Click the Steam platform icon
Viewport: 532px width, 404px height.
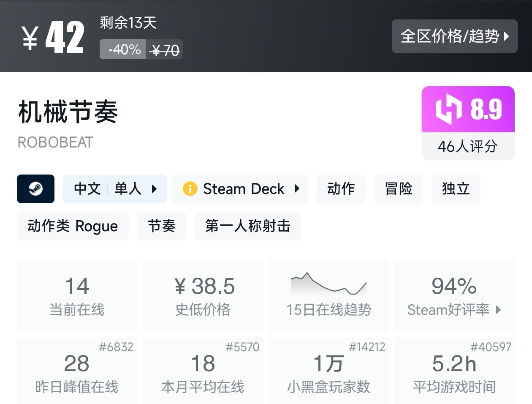(35, 189)
